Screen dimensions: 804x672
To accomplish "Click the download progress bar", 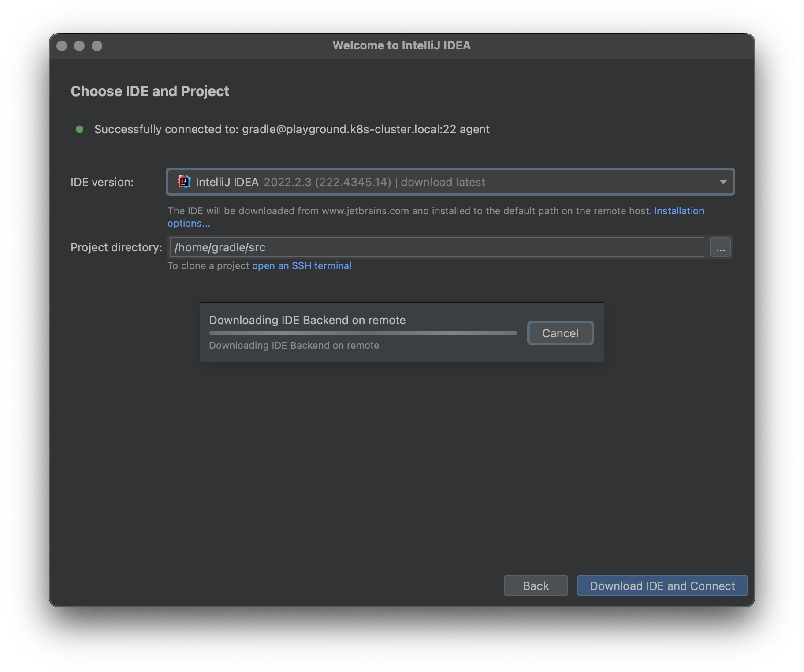I will click(x=363, y=333).
